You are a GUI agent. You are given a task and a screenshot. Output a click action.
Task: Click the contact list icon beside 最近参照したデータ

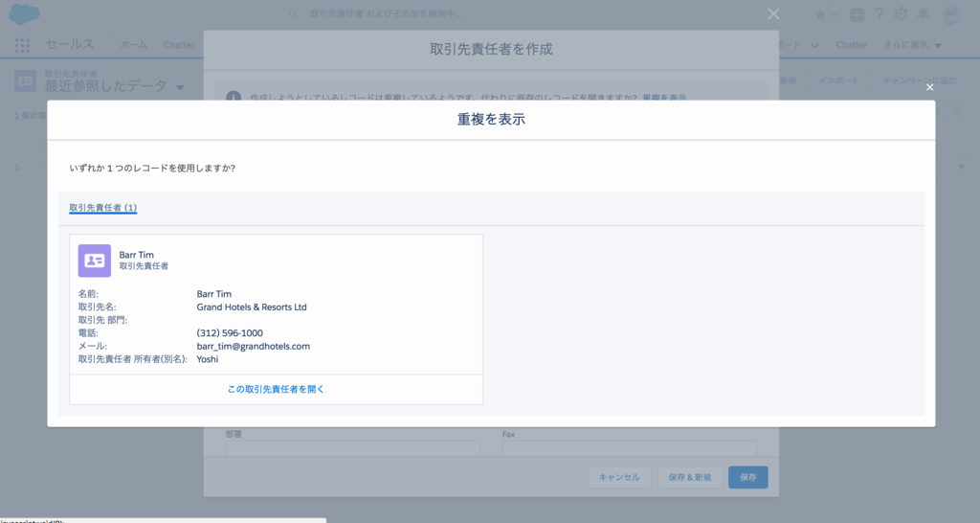coord(25,81)
